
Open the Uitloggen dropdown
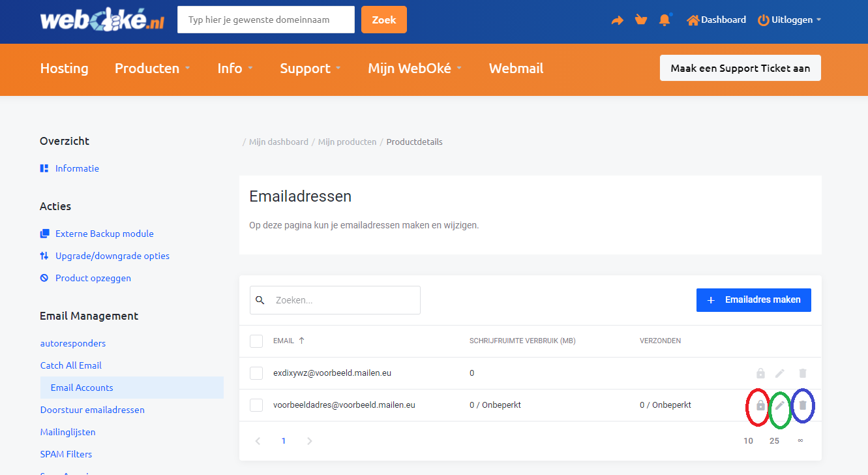(789, 20)
